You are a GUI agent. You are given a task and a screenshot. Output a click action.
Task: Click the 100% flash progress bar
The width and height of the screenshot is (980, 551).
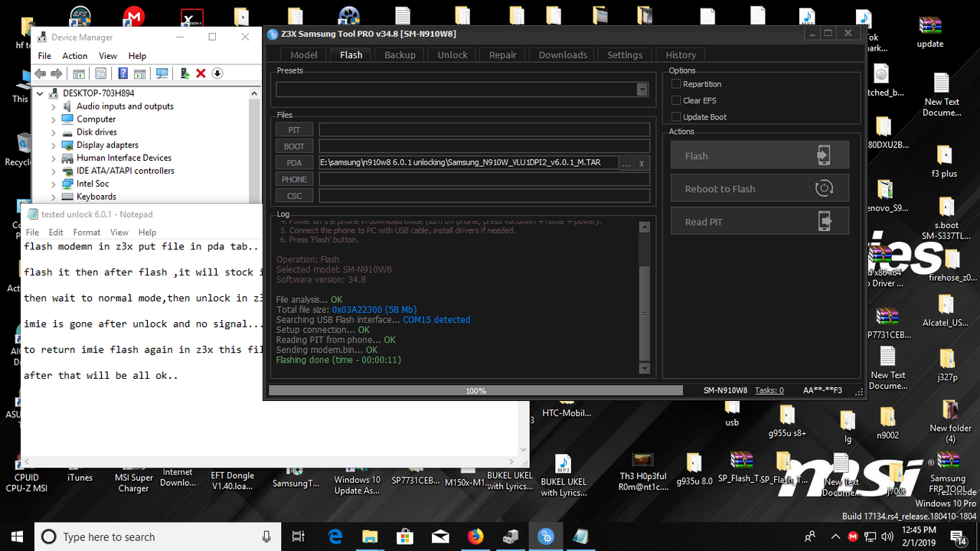tap(475, 390)
